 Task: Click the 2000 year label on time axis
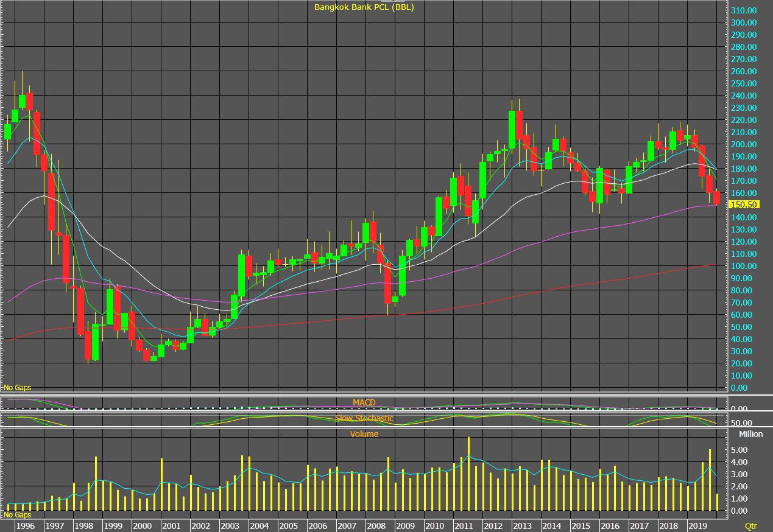tap(142, 526)
